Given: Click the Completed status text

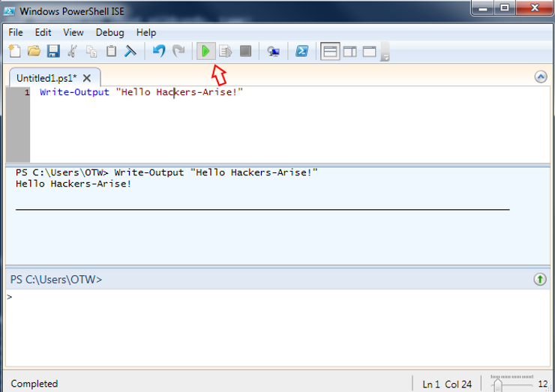Looking at the screenshot, I should (34, 384).
